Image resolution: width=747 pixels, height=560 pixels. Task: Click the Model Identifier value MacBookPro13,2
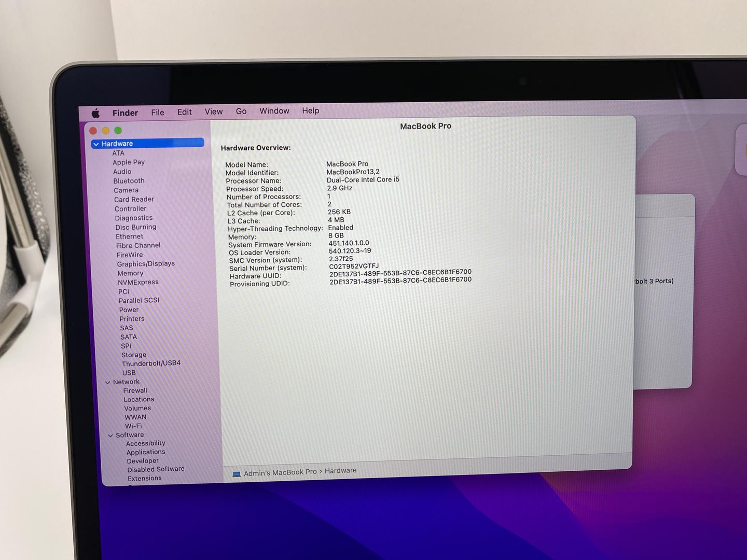(353, 172)
